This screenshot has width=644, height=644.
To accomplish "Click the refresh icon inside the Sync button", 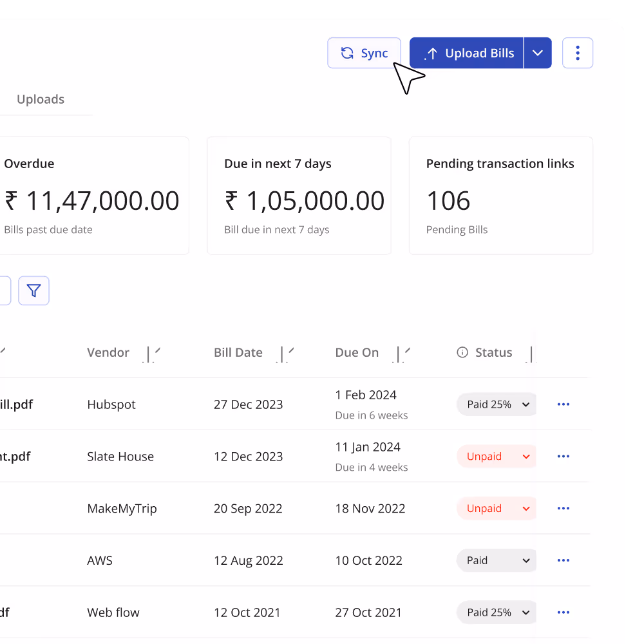I will (348, 53).
